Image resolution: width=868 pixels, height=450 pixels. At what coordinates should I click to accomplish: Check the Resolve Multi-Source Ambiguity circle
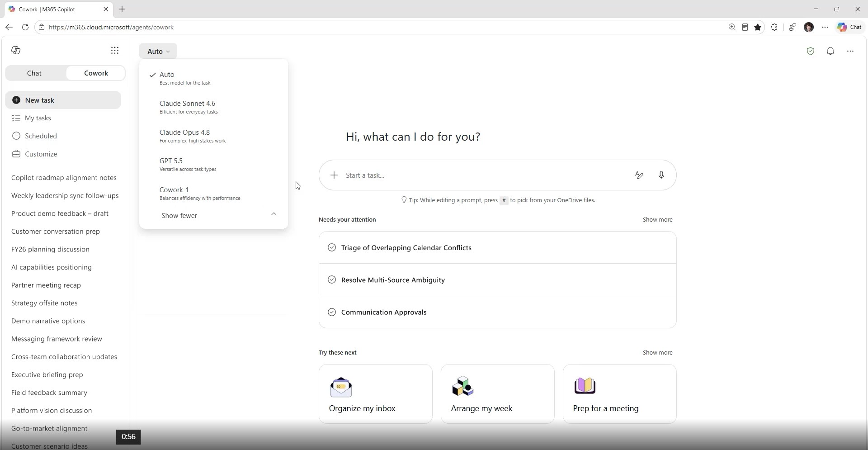tap(332, 279)
